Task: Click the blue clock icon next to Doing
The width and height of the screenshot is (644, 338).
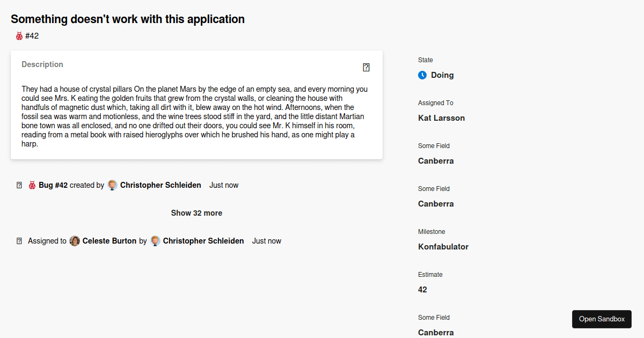Action: click(422, 75)
